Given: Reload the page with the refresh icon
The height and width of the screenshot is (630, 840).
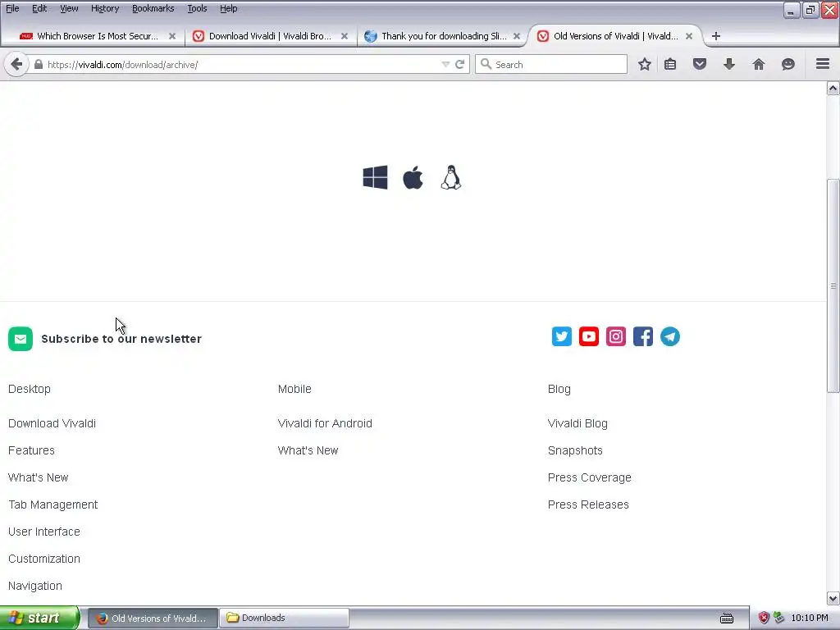Looking at the screenshot, I should click(459, 64).
